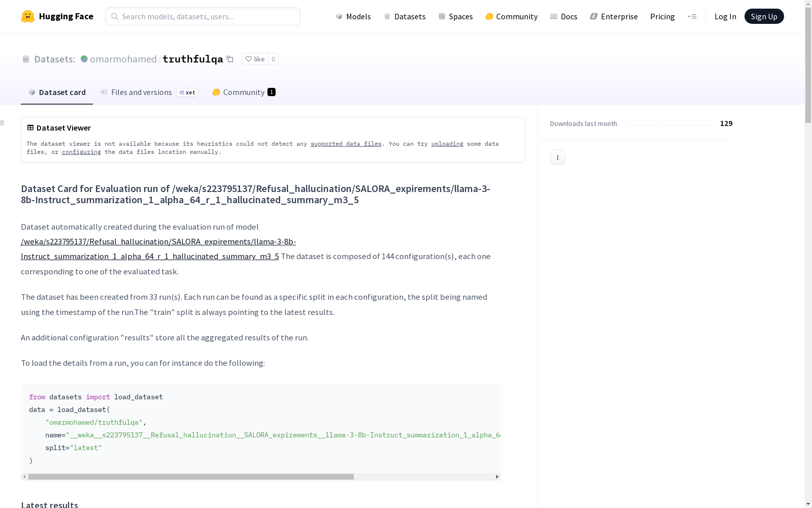Open Community in the top navigation
Screen dimensions: 812x508
[512, 16]
